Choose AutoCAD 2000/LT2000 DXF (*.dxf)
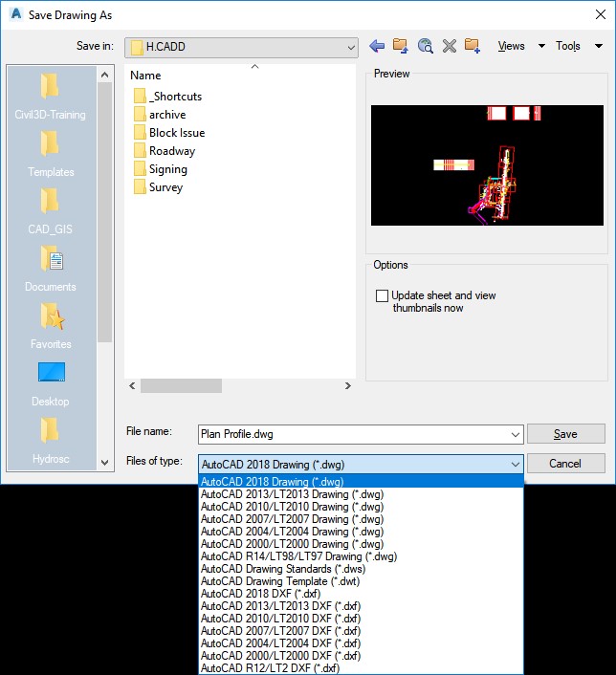Screen dimensions: 616x675 361,656
